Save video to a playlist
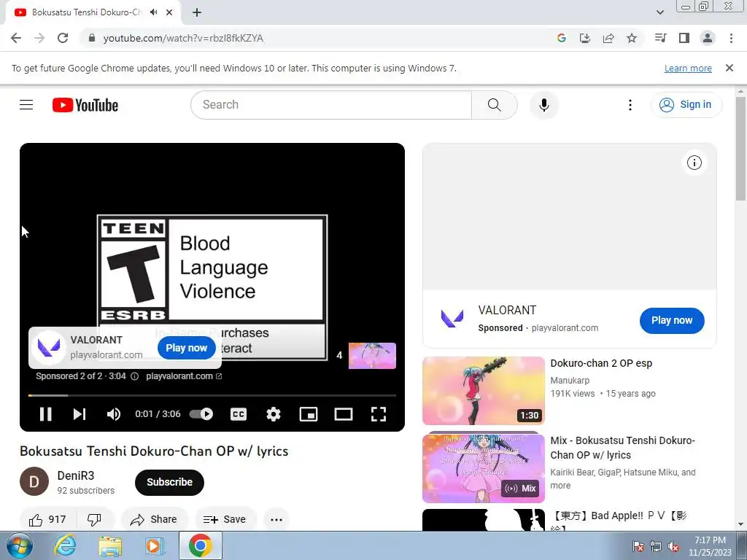Image resolution: width=747 pixels, height=560 pixels. coord(225,519)
